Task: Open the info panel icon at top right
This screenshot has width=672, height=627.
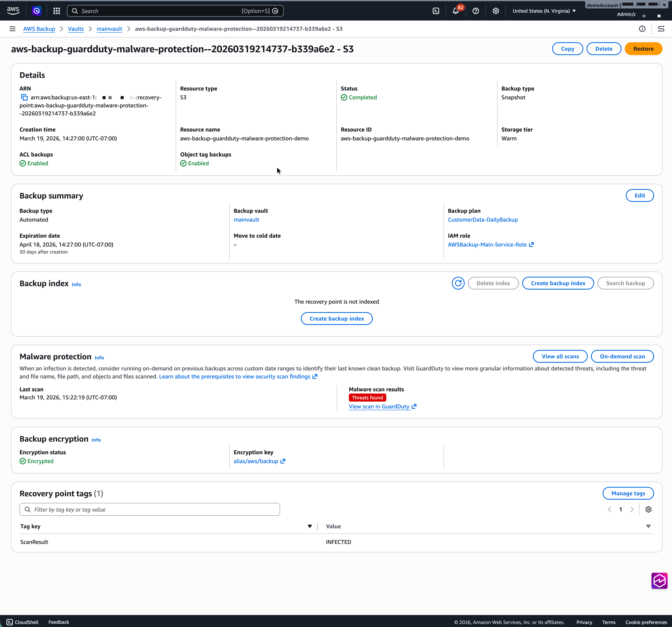Action: point(642,29)
